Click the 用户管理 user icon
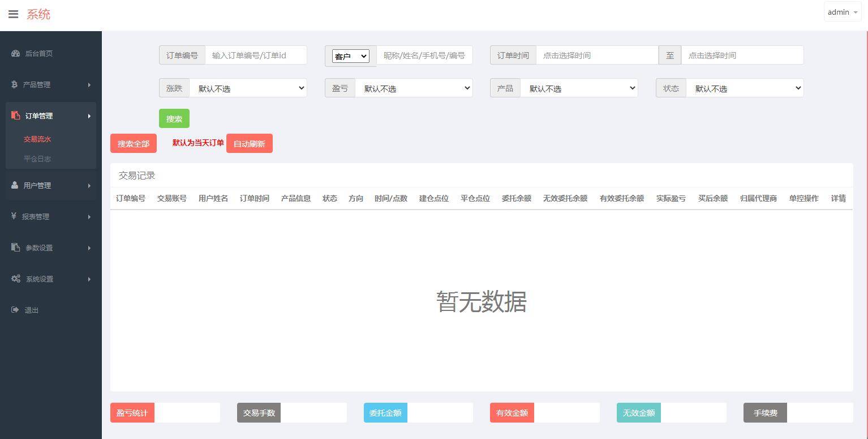The image size is (868, 439). [x=14, y=185]
